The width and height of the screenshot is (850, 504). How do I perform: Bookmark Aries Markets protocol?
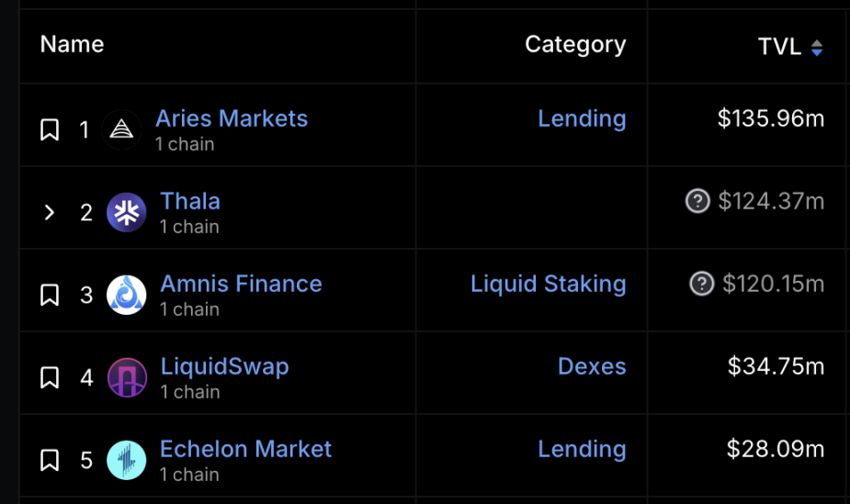tap(50, 130)
